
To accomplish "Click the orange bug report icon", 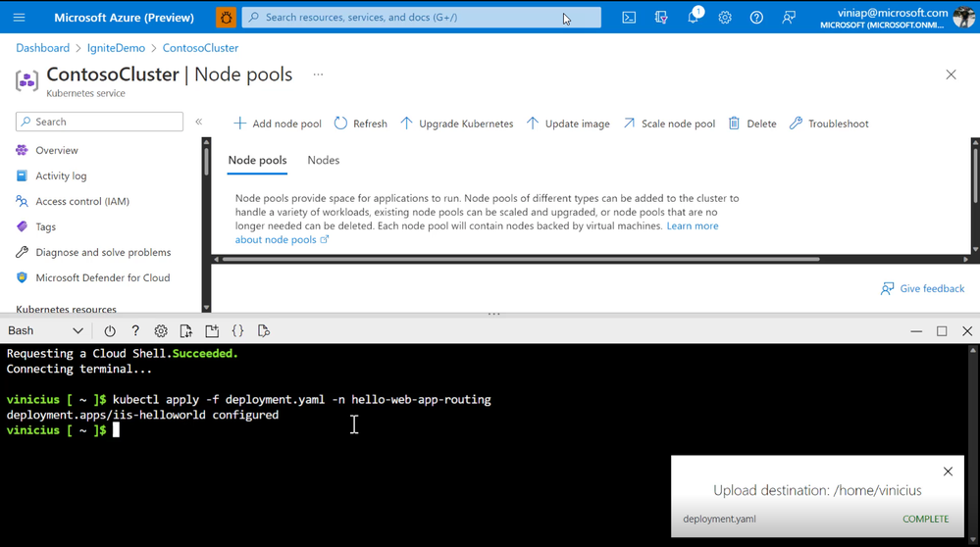I will click(x=227, y=18).
